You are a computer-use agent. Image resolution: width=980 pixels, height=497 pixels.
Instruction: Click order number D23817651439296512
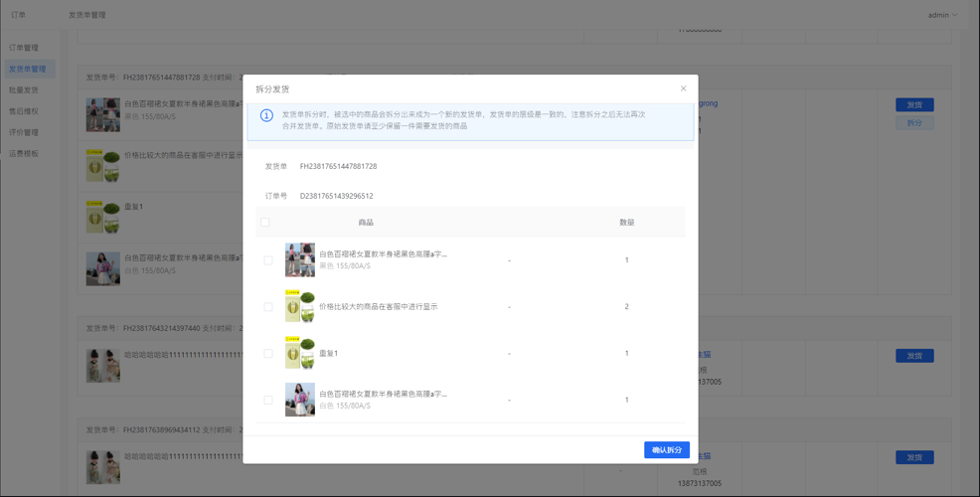pyautogui.click(x=336, y=196)
